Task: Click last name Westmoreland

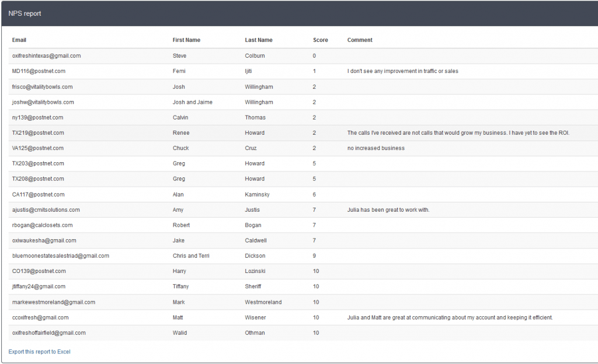Action: click(x=263, y=302)
